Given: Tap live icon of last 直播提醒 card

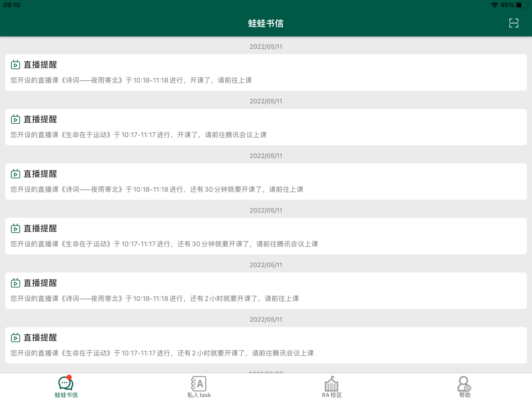Looking at the screenshot, I should (15, 338).
